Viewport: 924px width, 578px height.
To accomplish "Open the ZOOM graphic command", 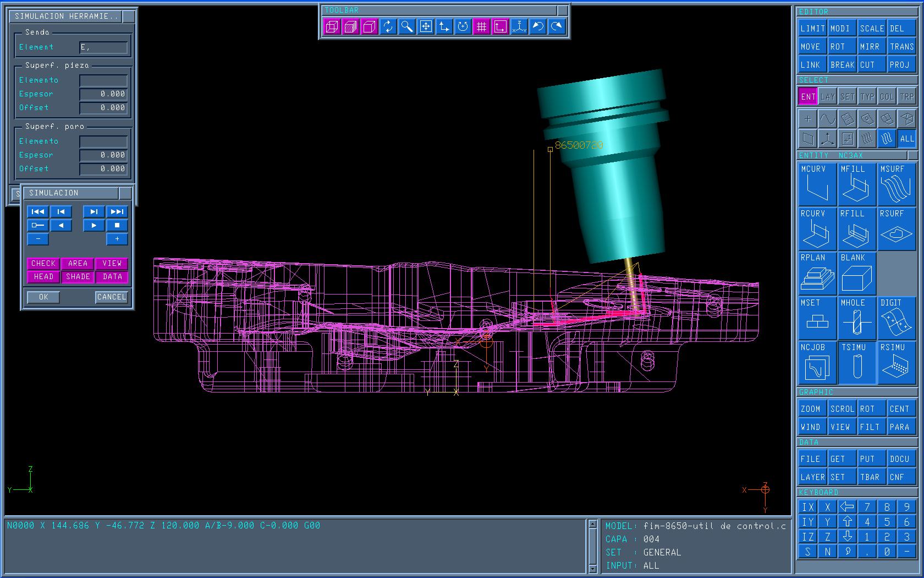I will 812,409.
